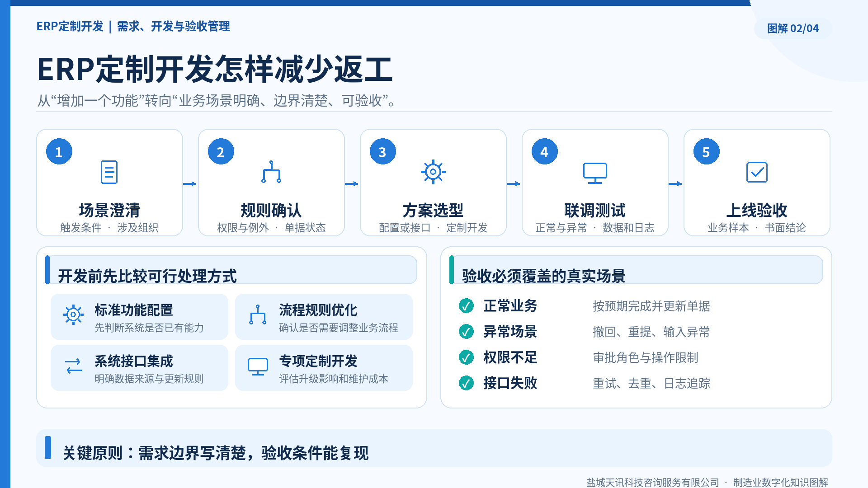The image size is (868, 488).
Task: Select the 标准功能配置 heading
Action: click(134, 310)
